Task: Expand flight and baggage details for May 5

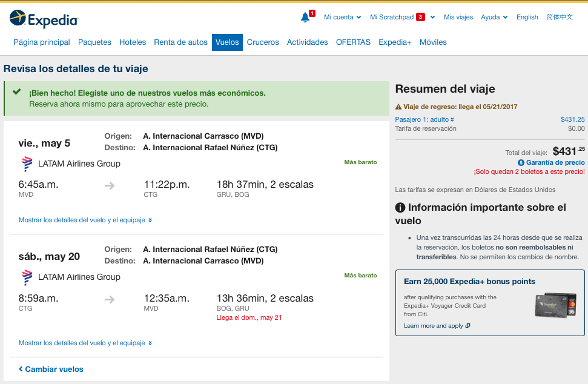Action: (x=85, y=220)
